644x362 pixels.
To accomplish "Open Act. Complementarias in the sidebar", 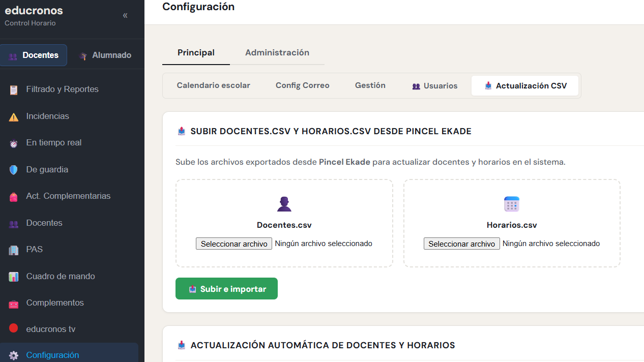I will coord(69,196).
